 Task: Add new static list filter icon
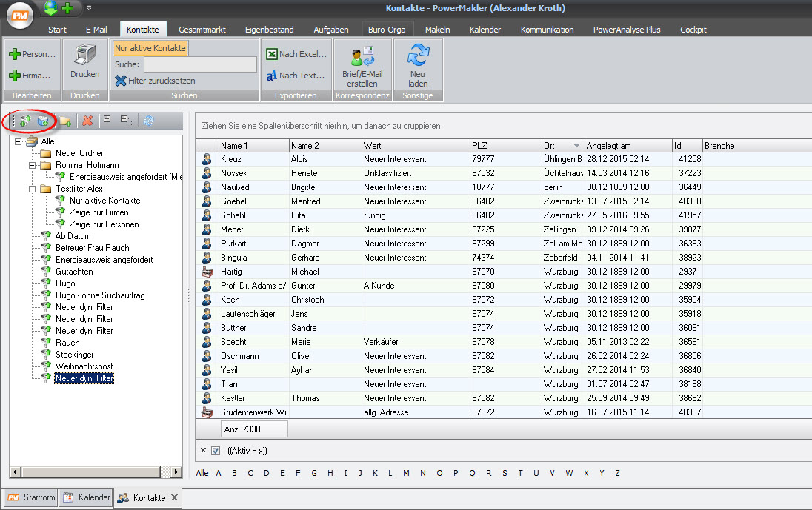(x=43, y=121)
